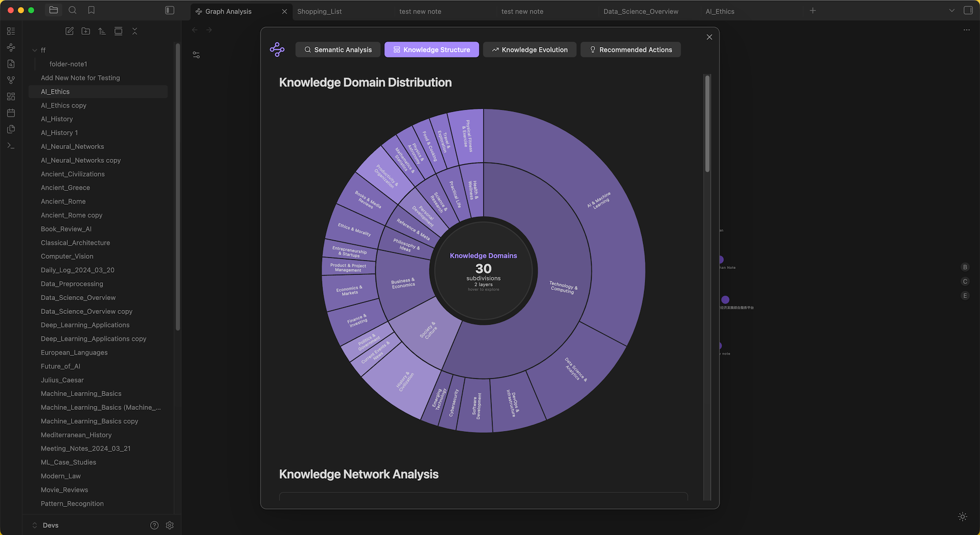Click the graph analysis ribbon icon in left strip

(x=11, y=47)
